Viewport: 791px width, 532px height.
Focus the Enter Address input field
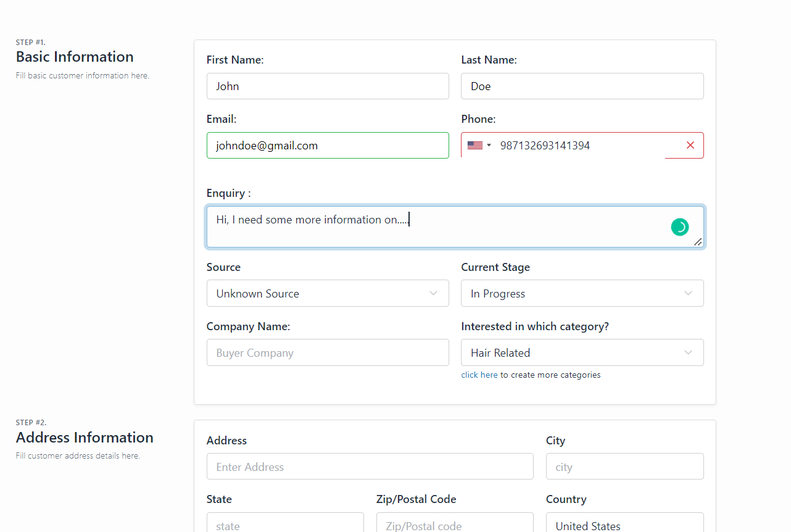click(370, 466)
